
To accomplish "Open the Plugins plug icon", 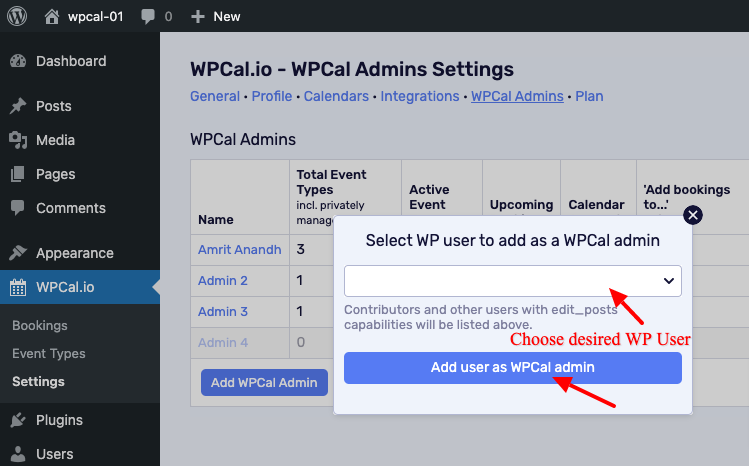I will pyautogui.click(x=18, y=420).
